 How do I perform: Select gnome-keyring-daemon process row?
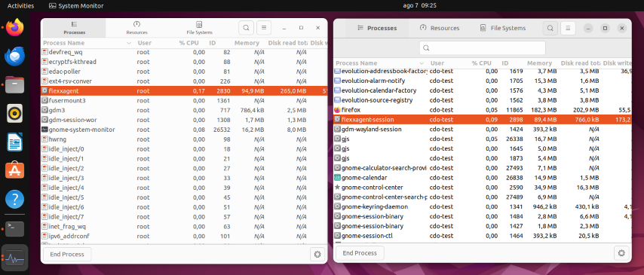pyautogui.click(x=483, y=206)
